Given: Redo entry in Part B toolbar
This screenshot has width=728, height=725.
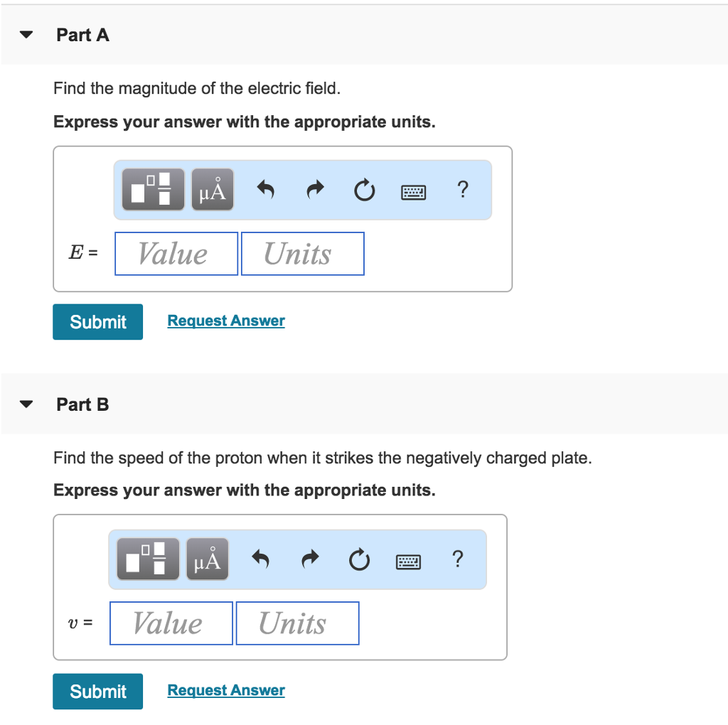Looking at the screenshot, I should pyautogui.click(x=310, y=560).
